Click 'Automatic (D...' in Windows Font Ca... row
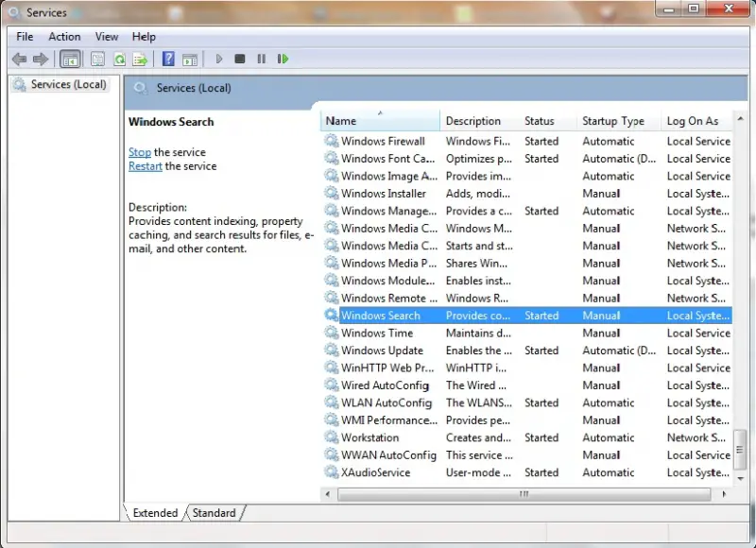Viewport: 756px width, 548px height. point(619,159)
